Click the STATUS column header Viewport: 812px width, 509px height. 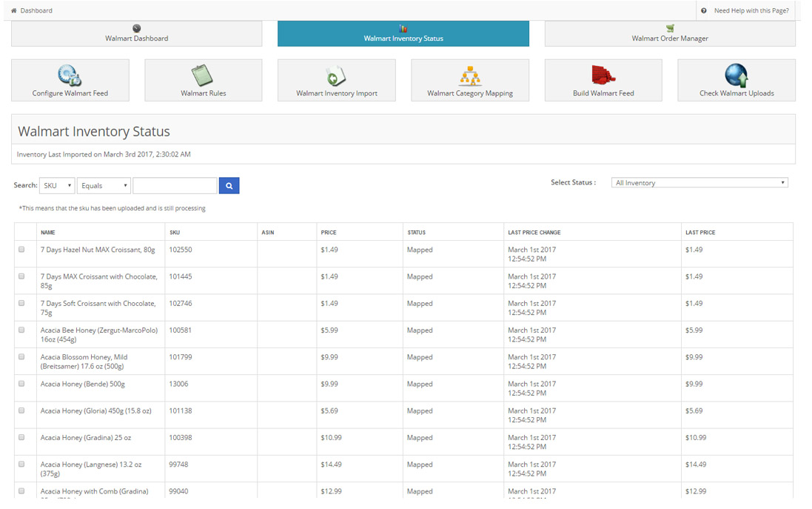416,233
